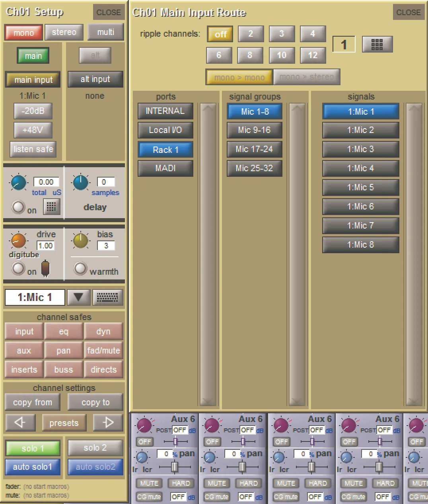The height and width of the screenshot is (504, 428).
Task: Click copy from channel settings
Action: pyautogui.click(x=33, y=402)
